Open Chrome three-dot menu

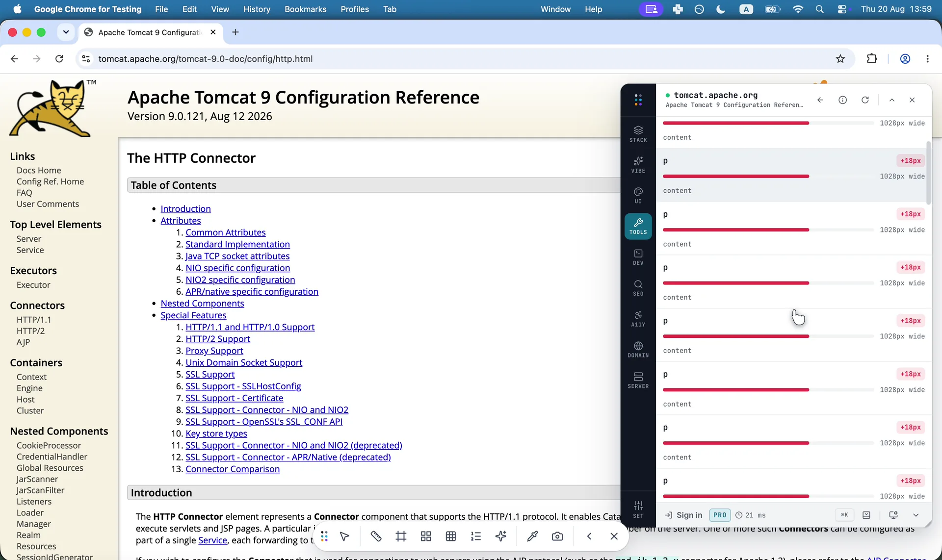(927, 59)
